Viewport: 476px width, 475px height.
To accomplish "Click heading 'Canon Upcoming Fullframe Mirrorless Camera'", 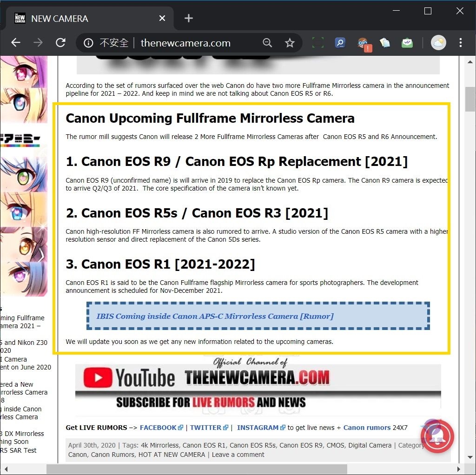I will (210, 119).
